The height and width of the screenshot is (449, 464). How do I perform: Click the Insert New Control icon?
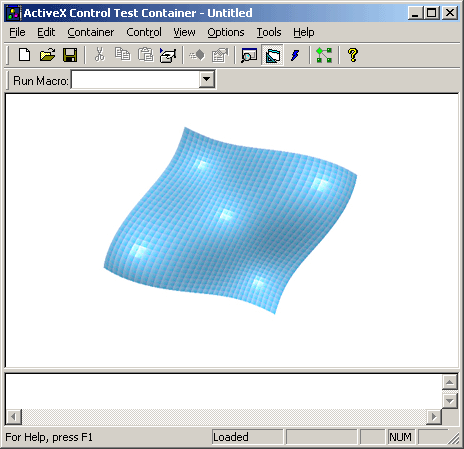point(168,55)
